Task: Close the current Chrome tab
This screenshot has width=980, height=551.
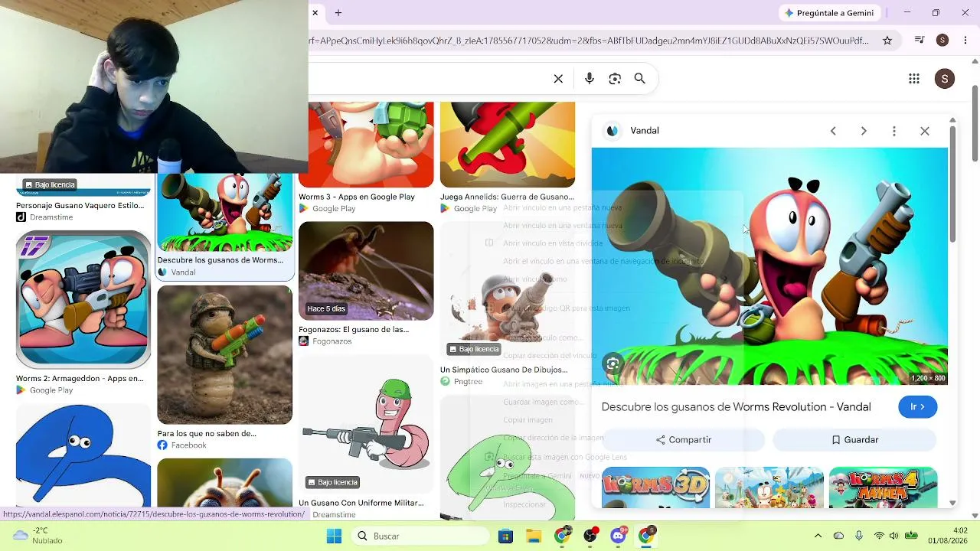Action: point(315,13)
